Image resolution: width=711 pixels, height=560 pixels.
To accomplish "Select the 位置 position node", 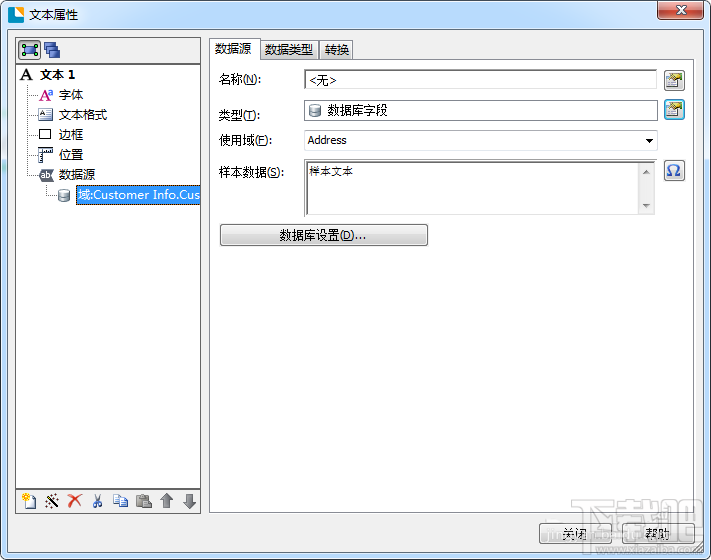I will click(x=71, y=155).
